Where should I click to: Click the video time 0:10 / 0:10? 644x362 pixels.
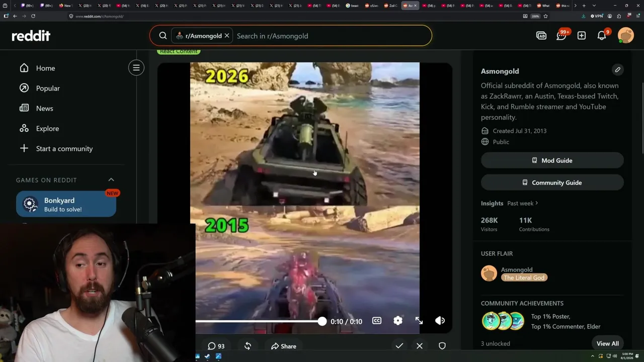[346, 321]
